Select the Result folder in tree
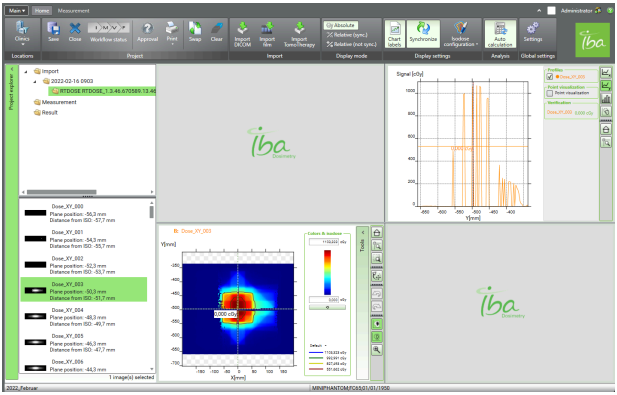This screenshot has width=617, height=395. pyautogui.click(x=46, y=113)
